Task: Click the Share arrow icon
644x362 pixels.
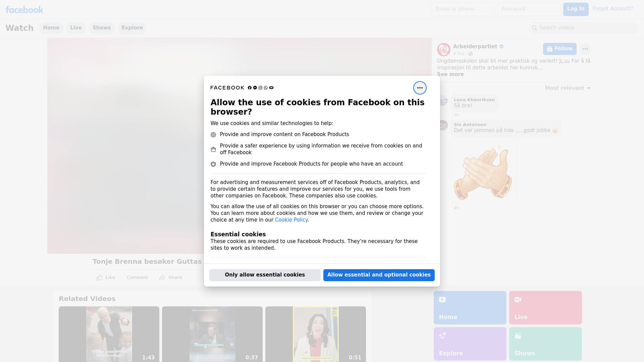Action: (162, 278)
